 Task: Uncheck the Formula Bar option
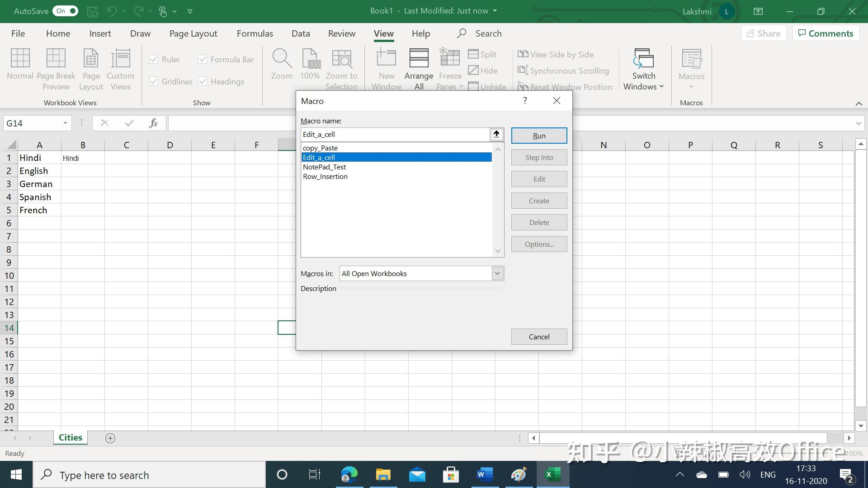click(x=203, y=59)
